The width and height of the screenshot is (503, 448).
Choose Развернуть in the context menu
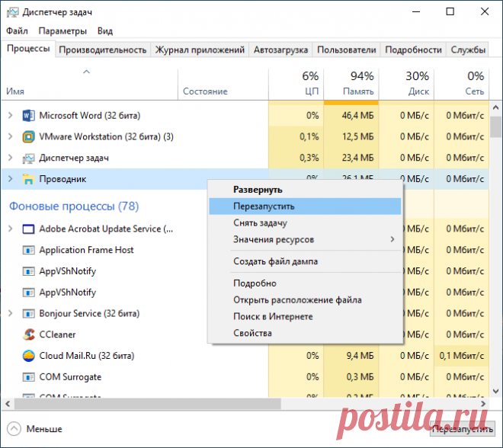click(305, 190)
